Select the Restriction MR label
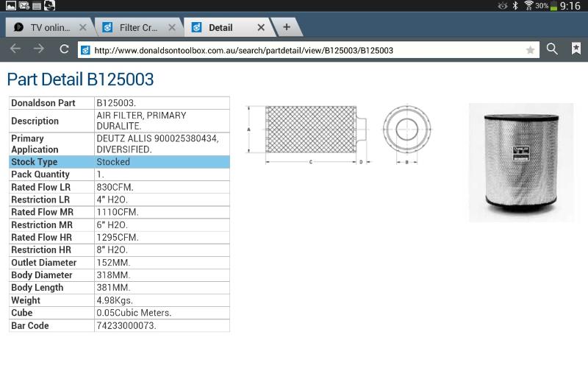 pyautogui.click(x=42, y=225)
